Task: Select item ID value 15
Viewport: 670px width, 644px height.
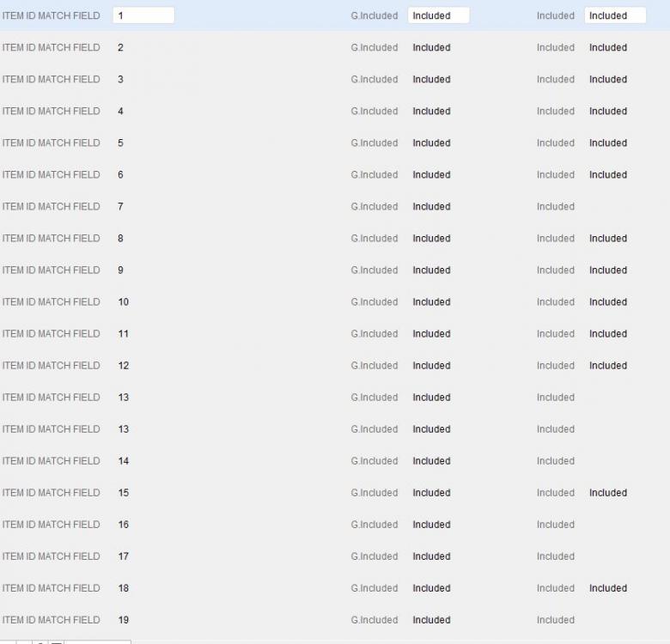Action: 124,493
